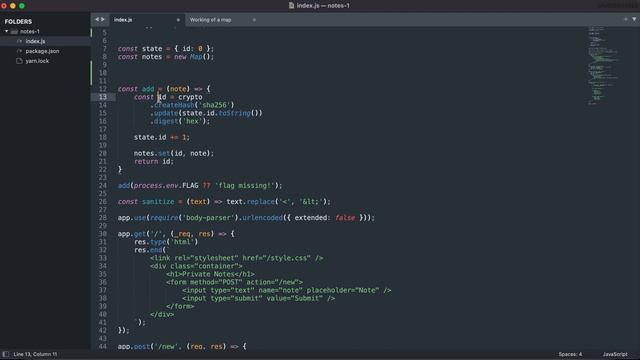
Task: Click the FOLDERS sidebar heading
Action: [18, 22]
